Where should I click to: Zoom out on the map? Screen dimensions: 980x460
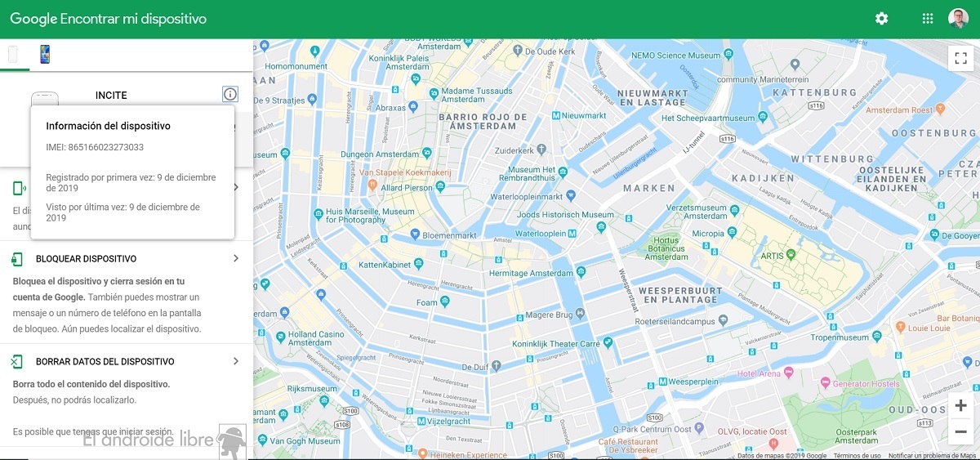(x=960, y=431)
